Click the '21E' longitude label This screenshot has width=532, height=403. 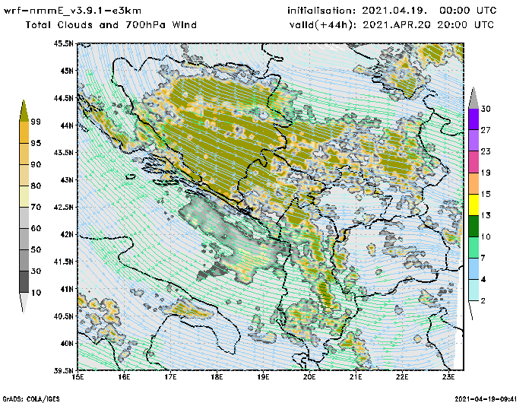(x=356, y=377)
